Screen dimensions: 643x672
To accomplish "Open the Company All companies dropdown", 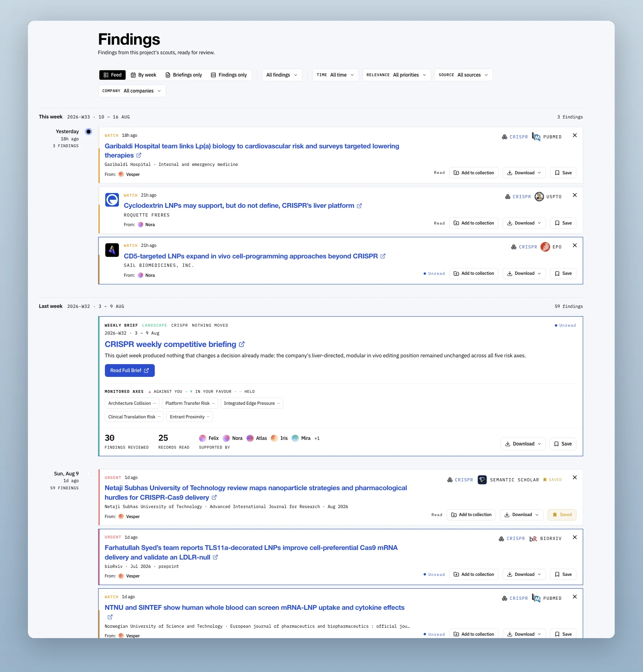I will tap(132, 91).
